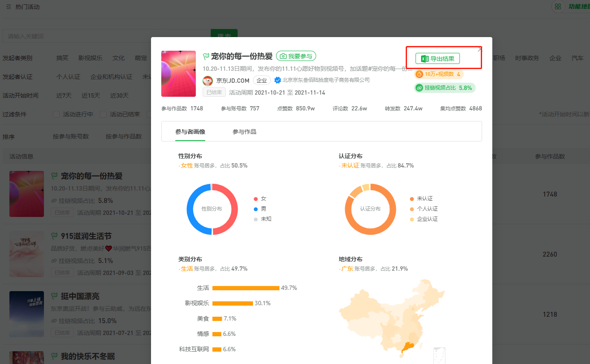Click the 男 legend item
590x364 pixels.
[x=260, y=209]
